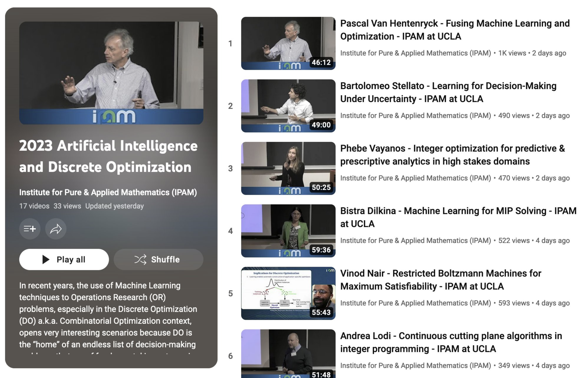The height and width of the screenshot is (378, 588).
Task: Open title 'Phebe Vayanos - Integer optimization'
Action: (x=452, y=155)
